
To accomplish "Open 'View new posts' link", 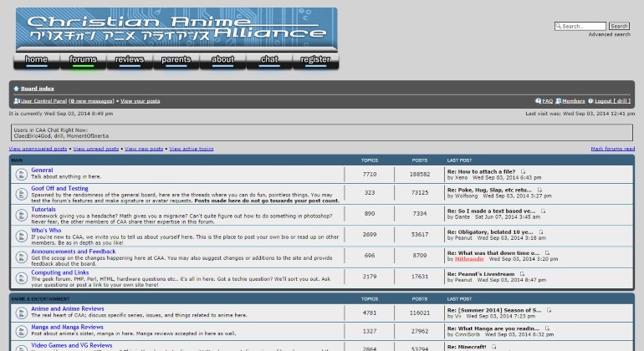I will [x=144, y=149].
